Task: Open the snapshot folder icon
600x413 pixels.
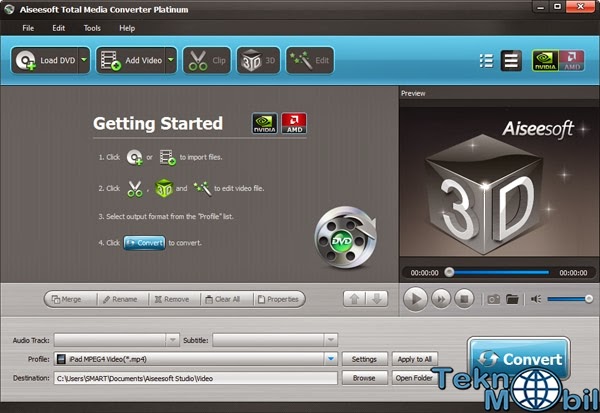Action: click(x=512, y=299)
